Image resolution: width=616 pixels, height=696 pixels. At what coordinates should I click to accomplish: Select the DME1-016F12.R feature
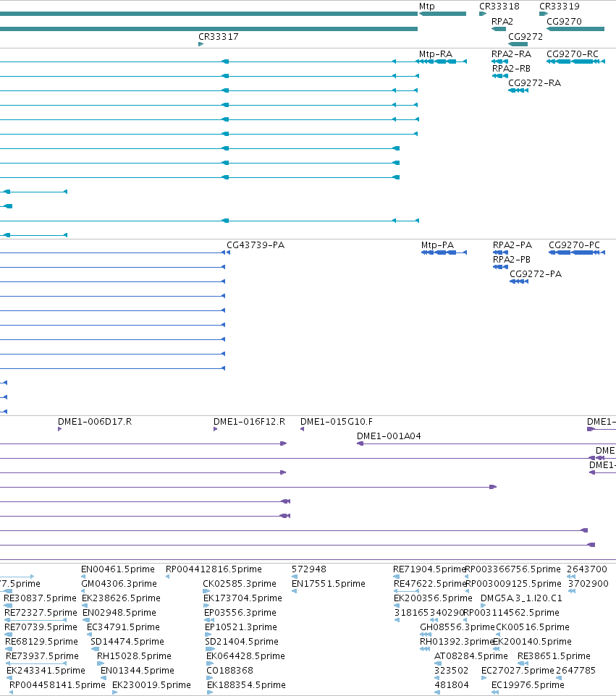(216, 429)
